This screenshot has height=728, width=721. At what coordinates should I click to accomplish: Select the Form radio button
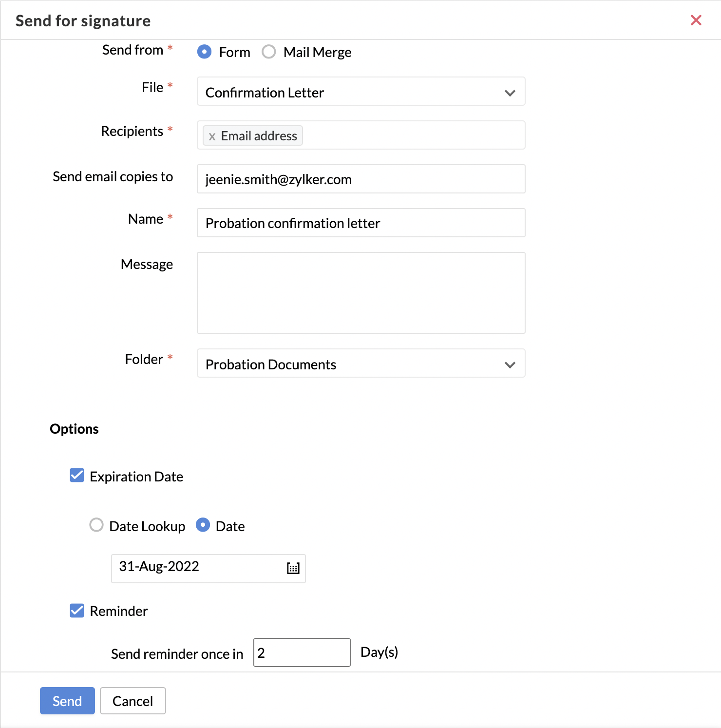(x=204, y=52)
